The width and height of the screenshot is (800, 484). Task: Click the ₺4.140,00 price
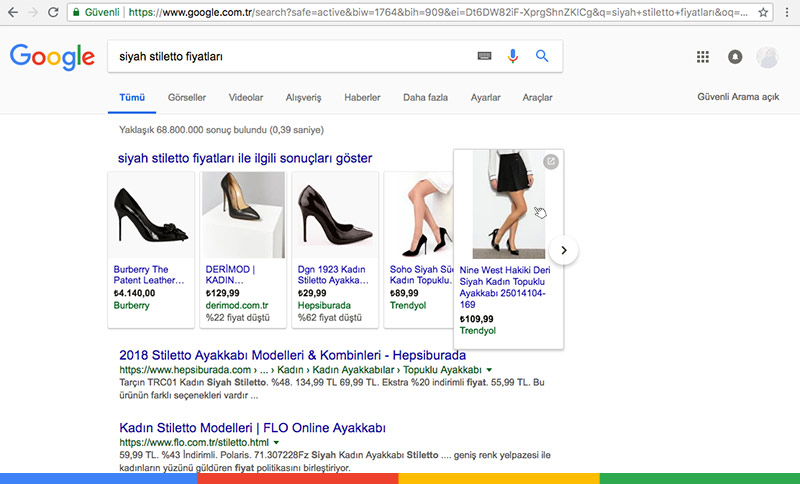(134, 293)
